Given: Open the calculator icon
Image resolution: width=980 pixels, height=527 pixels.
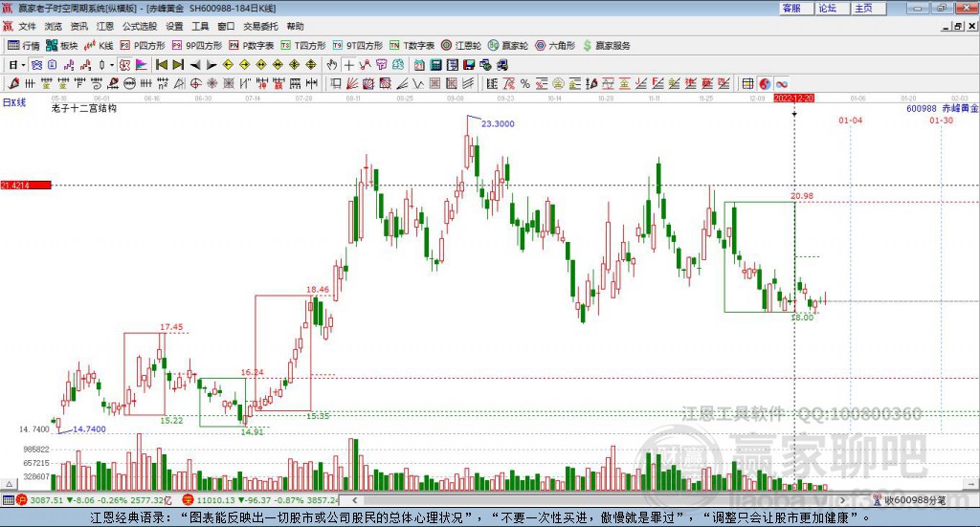Looking at the screenshot, I should [x=435, y=65].
